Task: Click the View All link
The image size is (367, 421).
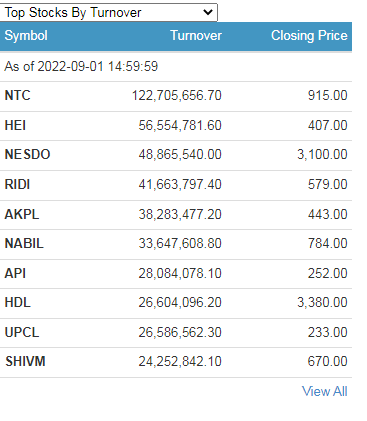Action: click(325, 391)
